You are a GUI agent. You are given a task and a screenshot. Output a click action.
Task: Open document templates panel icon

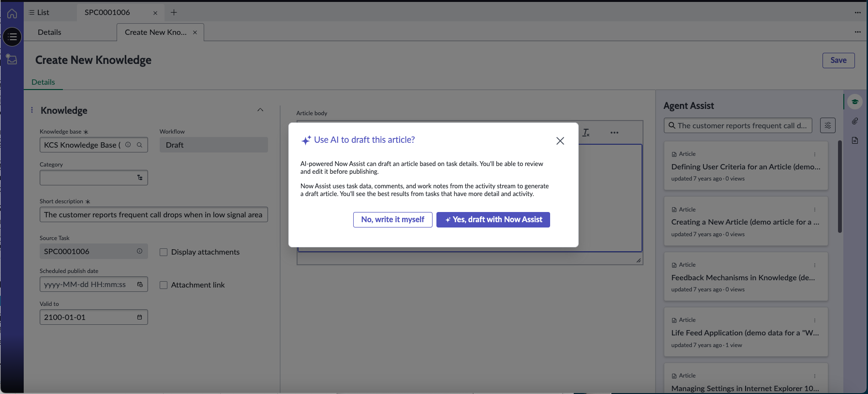tap(855, 140)
